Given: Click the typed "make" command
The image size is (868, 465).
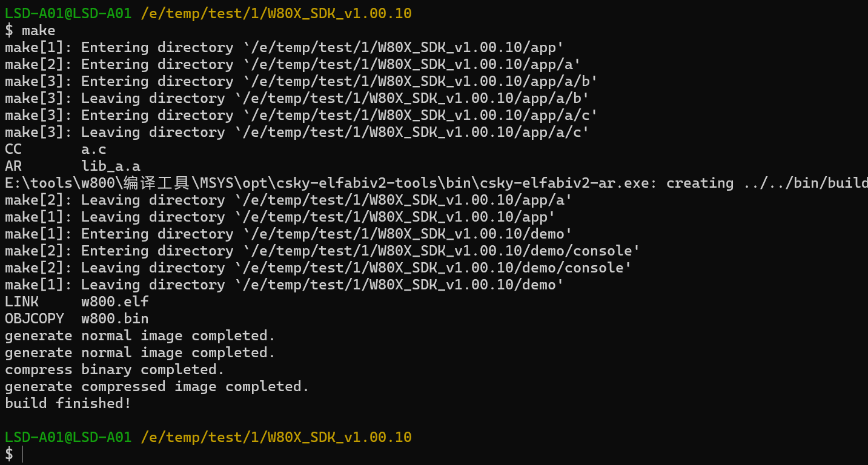Looking at the screenshot, I should pyautogui.click(x=38, y=30).
